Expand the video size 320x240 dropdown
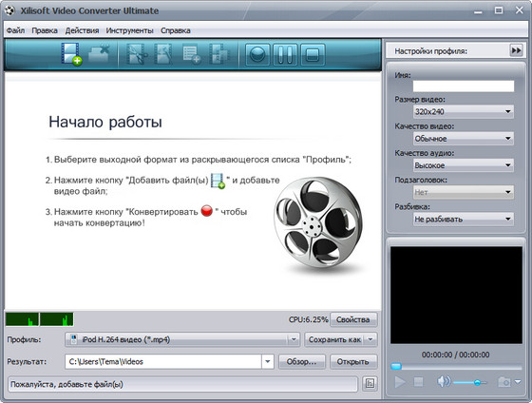The width and height of the screenshot is (532, 403). coord(464,111)
